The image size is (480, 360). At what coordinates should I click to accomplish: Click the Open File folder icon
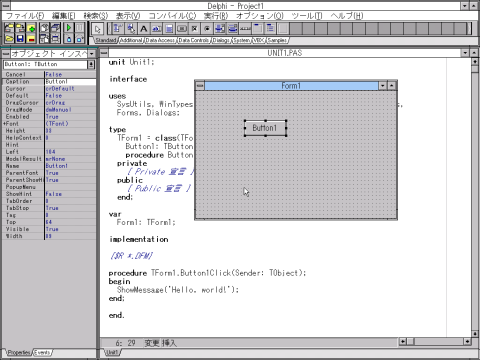point(9,39)
